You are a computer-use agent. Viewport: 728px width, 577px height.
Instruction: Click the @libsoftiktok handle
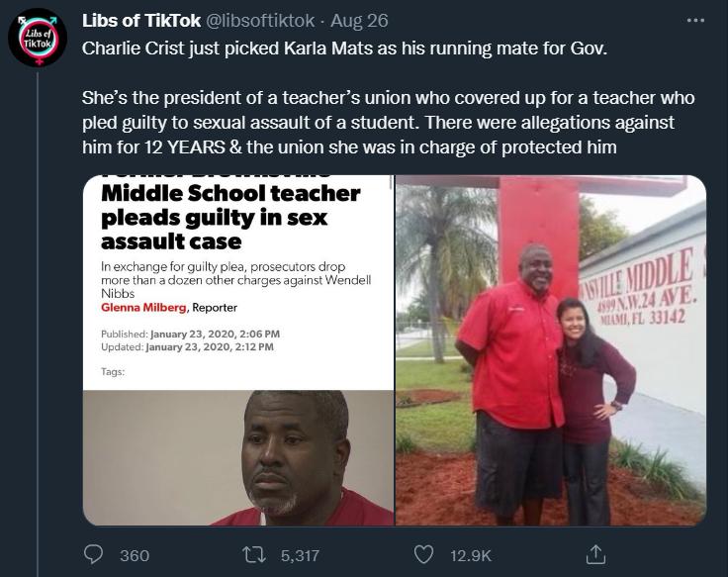pos(260,21)
